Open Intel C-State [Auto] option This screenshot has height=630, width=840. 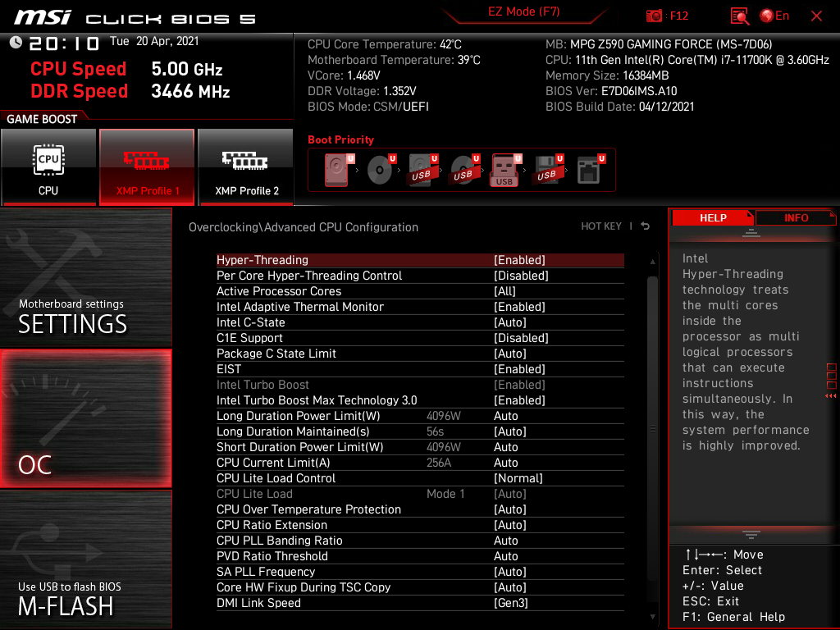[x=420, y=322]
